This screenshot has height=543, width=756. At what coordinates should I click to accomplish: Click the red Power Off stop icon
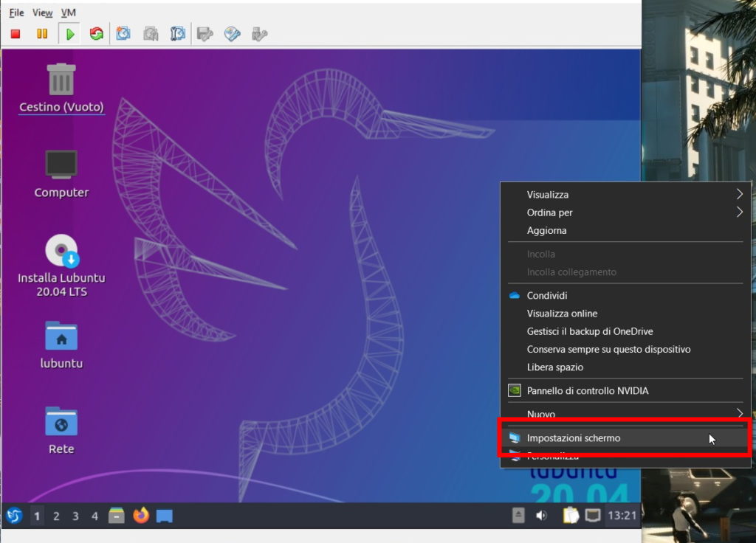point(16,34)
